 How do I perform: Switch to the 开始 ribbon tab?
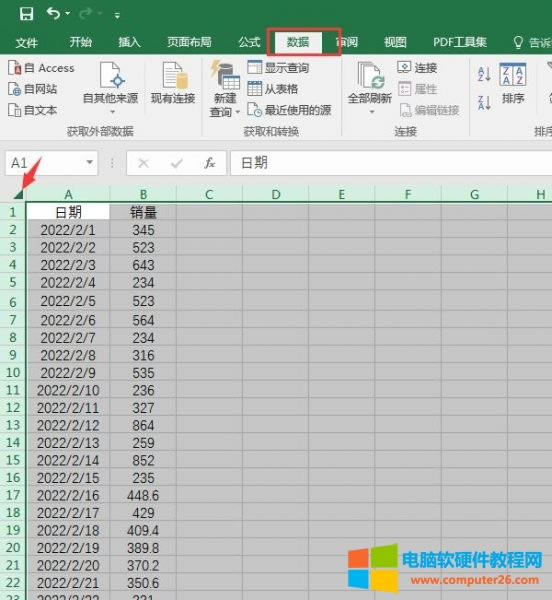pos(80,42)
